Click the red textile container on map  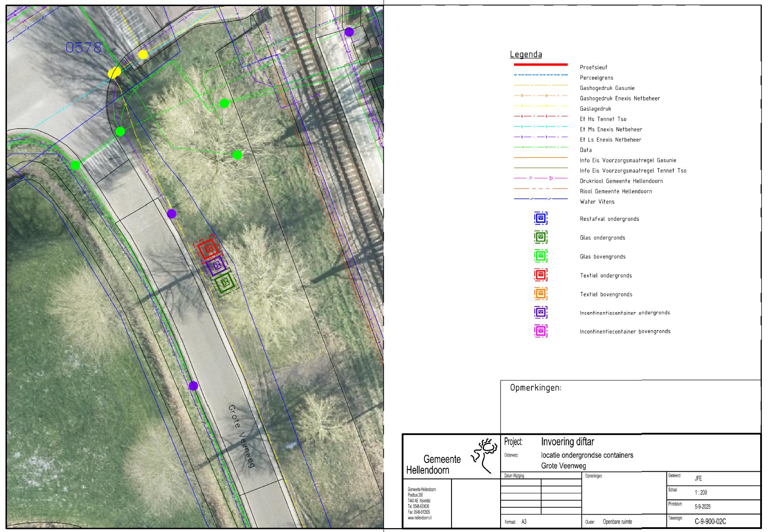point(208,249)
